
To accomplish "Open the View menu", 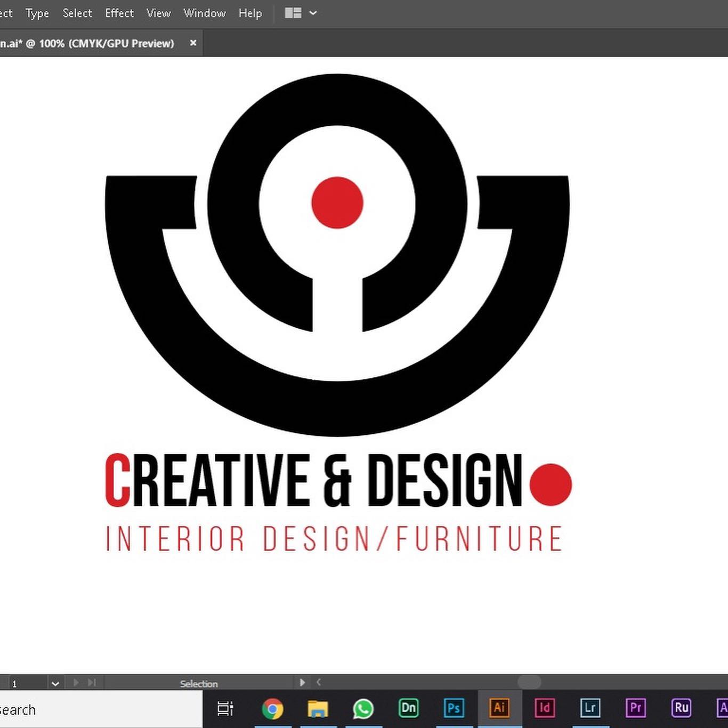I will (x=158, y=13).
